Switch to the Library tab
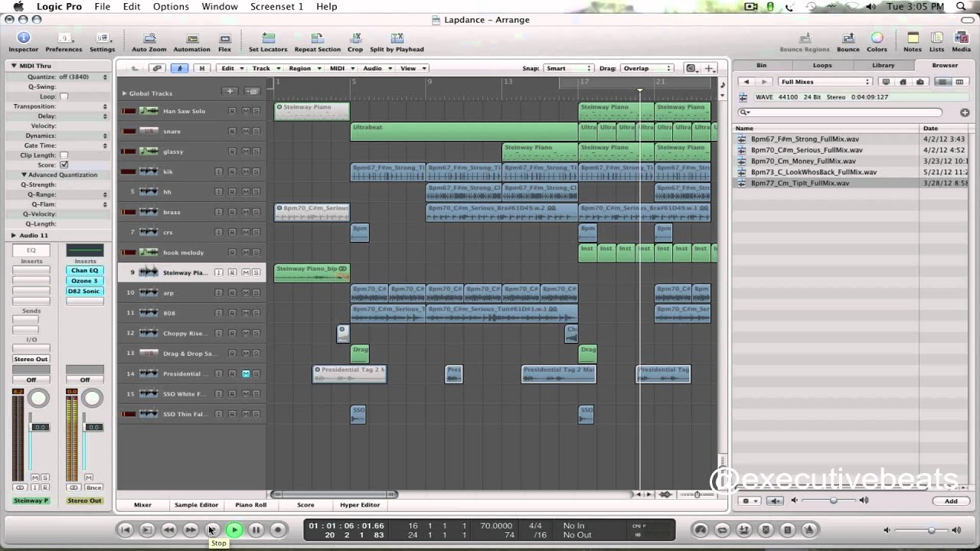Screen dimensions: 980x551 (x=883, y=65)
